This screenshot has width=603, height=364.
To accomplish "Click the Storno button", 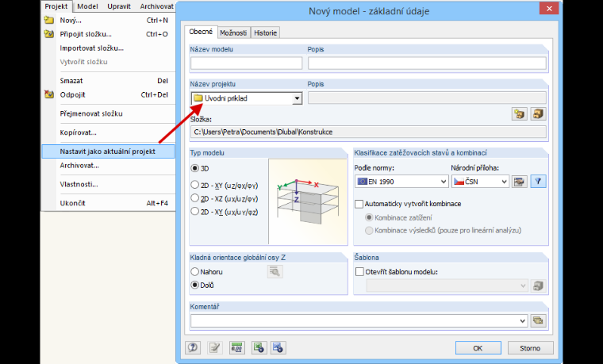I will [530, 348].
